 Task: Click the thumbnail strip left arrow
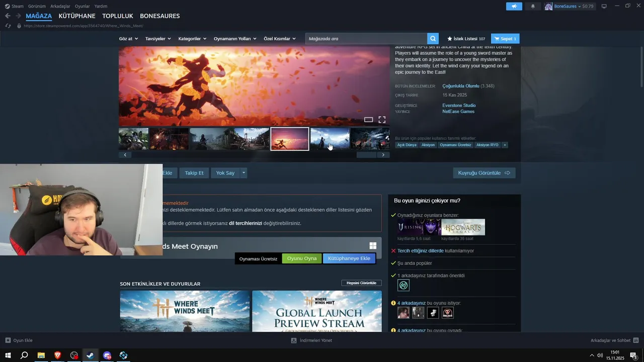(x=125, y=155)
